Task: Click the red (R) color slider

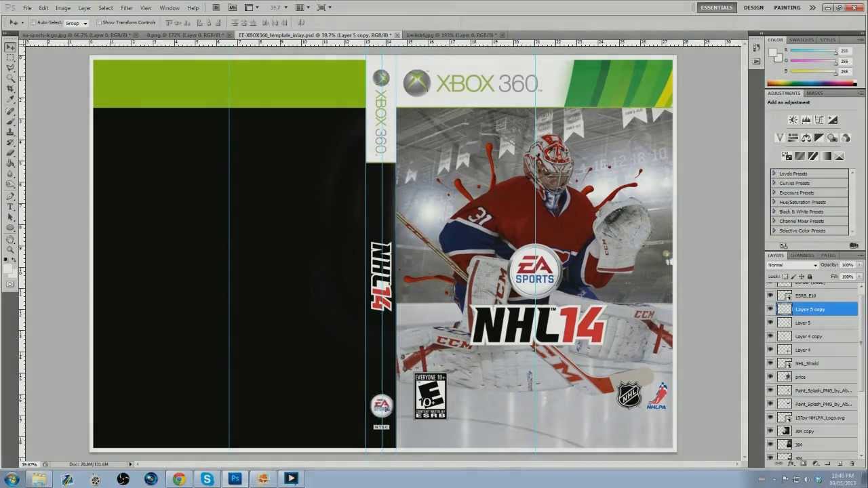Action: coord(814,52)
